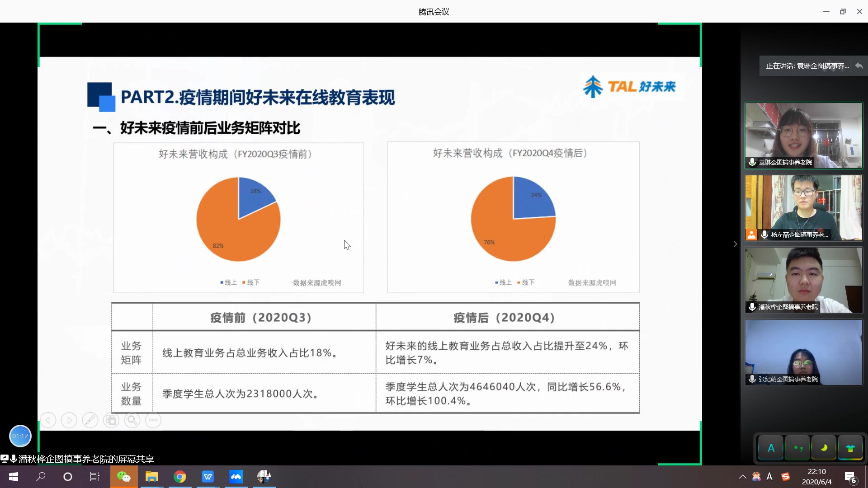Click the slide title PART2.疫情期间好未来在线教育表现

tap(258, 97)
